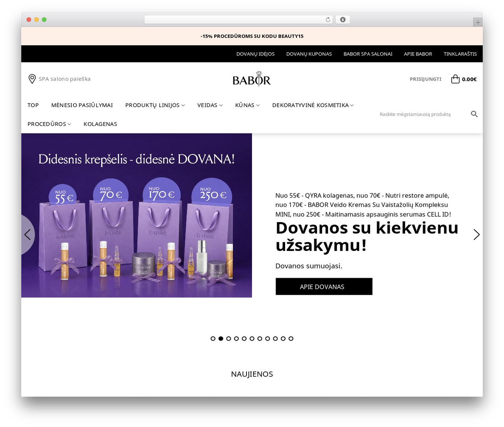Viewport: 504px width, 427px height.
Task: Open Dovanų kuponas in top bar
Action: point(309,54)
